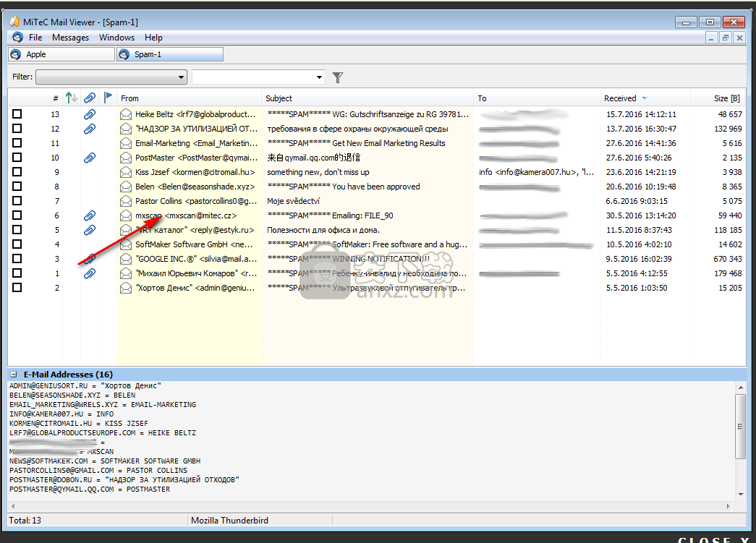Select 'something new, don't miss up' message
Image resolution: width=756 pixels, height=543 pixels.
(318, 172)
